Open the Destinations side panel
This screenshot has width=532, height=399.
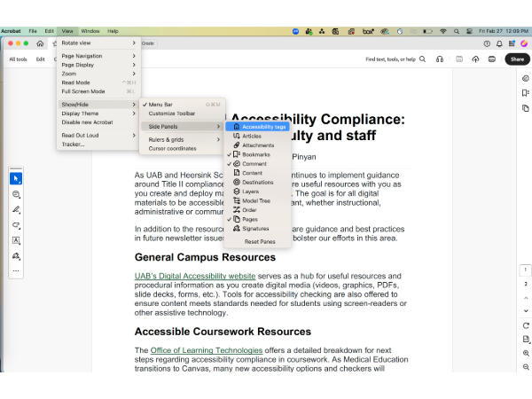257,182
